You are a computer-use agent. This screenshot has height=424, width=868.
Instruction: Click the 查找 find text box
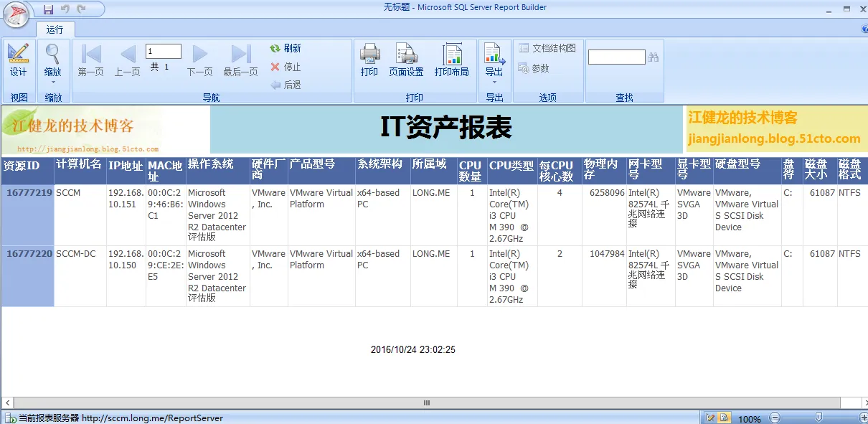pos(616,57)
